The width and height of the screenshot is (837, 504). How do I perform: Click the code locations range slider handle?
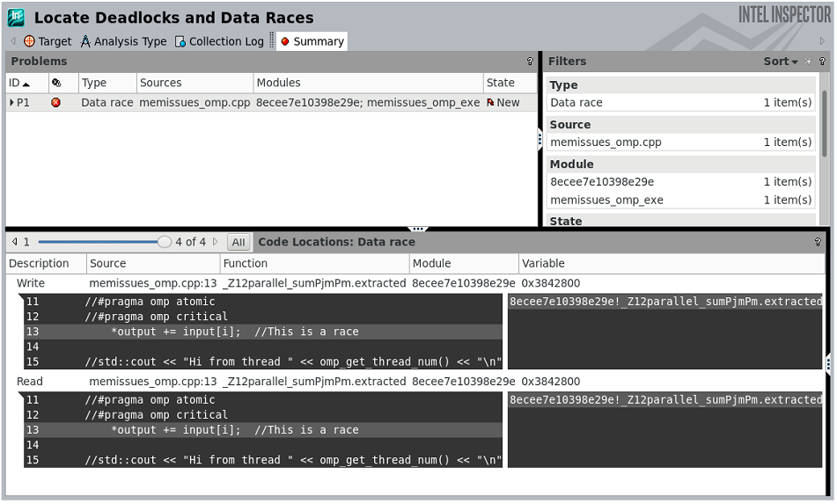click(x=165, y=242)
